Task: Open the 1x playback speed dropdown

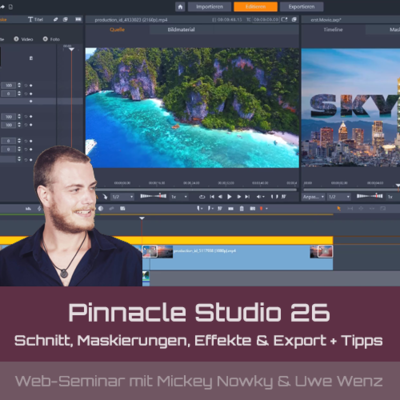Action: click(x=179, y=197)
